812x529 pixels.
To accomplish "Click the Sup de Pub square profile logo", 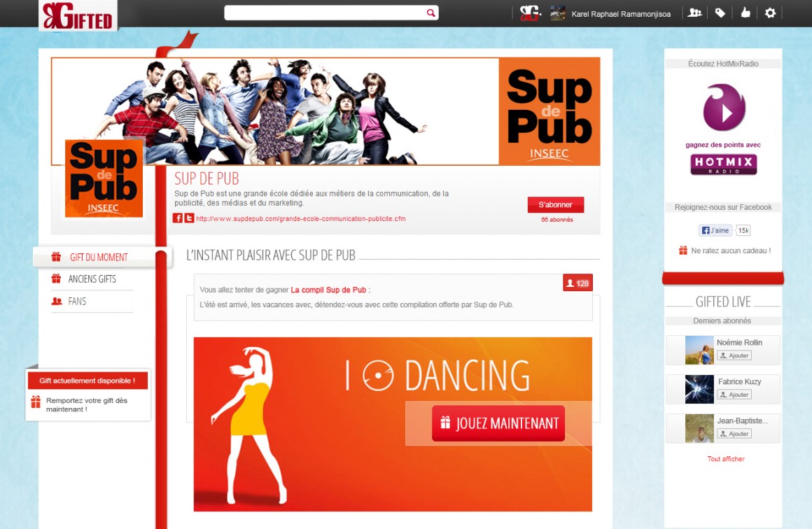I will (x=104, y=178).
